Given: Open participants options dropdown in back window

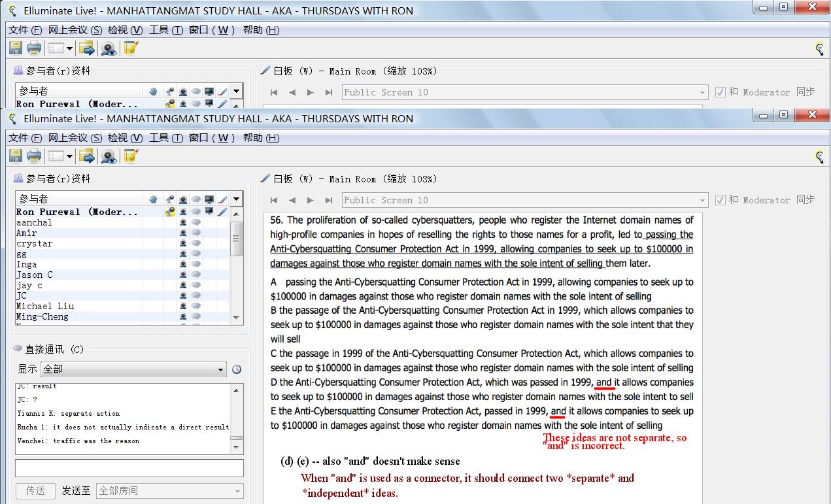Looking at the screenshot, I should (237, 92).
